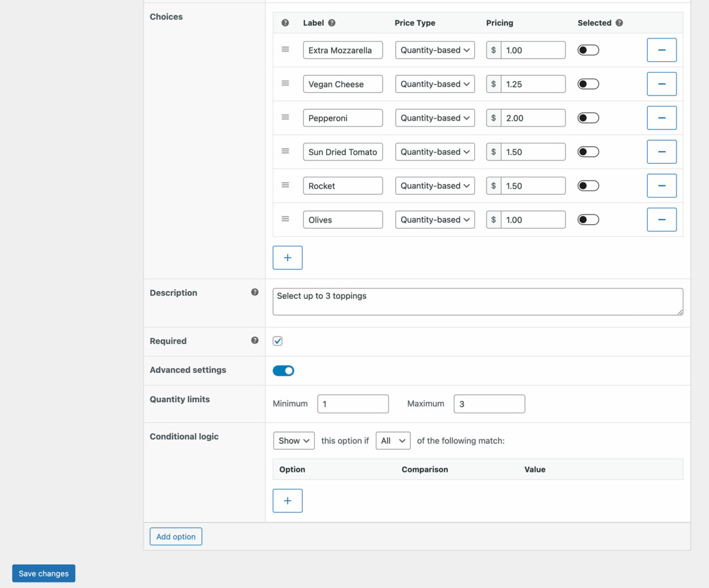Click the Add option button
The height and width of the screenshot is (588, 709).
(175, 536)
